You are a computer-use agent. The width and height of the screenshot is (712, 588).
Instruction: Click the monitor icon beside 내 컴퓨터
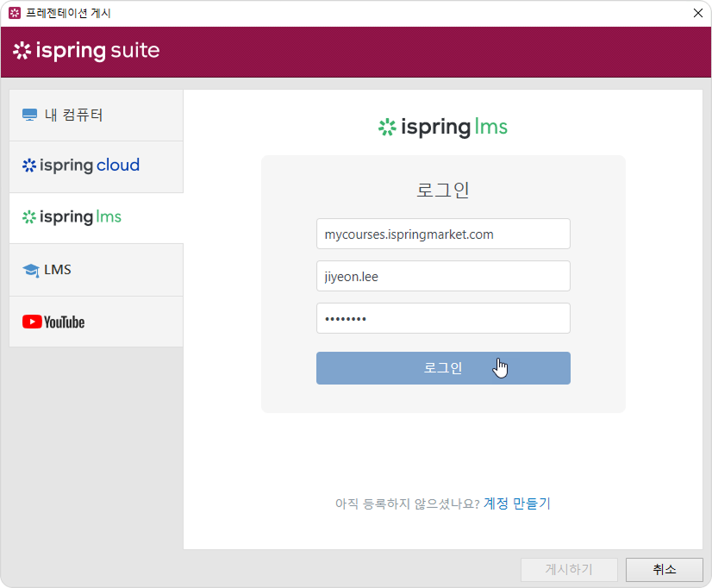29,116
